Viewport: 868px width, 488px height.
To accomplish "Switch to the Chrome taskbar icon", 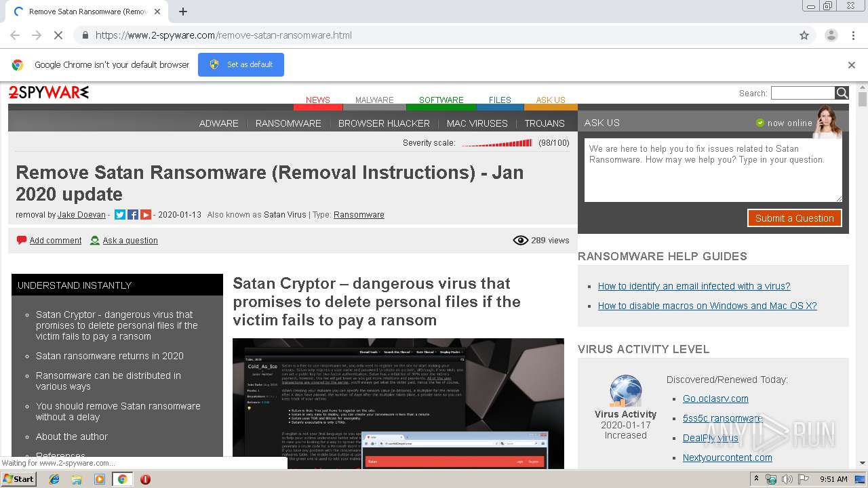I will (122, 479).
